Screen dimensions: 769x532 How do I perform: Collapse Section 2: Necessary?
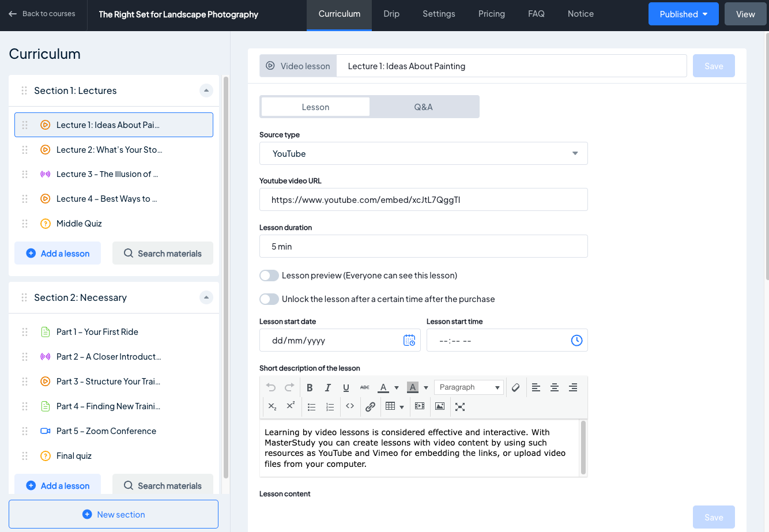[x=206, y=297]
